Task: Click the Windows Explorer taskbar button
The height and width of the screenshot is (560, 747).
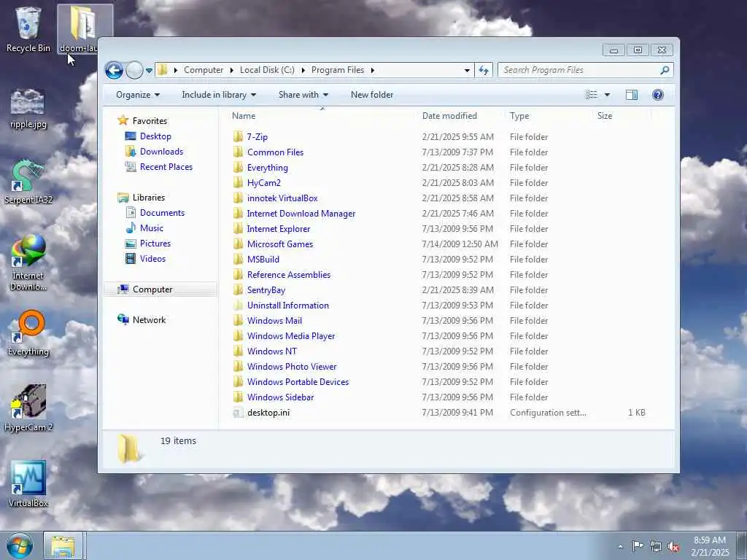Action: (64, 545)
